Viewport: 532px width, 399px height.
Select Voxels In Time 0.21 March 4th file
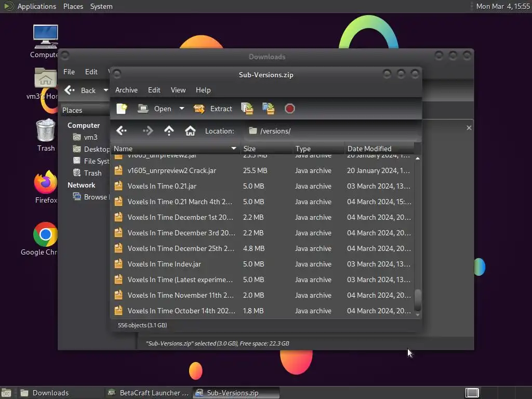click(262, 202)
